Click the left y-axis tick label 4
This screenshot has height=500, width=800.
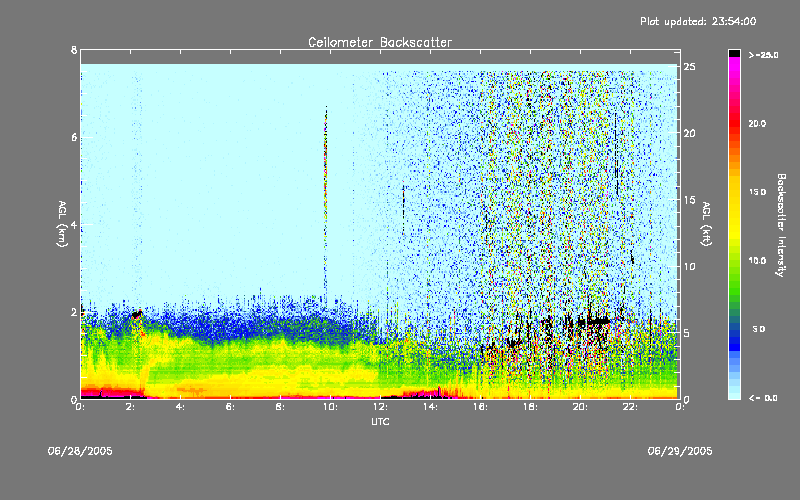[x=74, y=225]
